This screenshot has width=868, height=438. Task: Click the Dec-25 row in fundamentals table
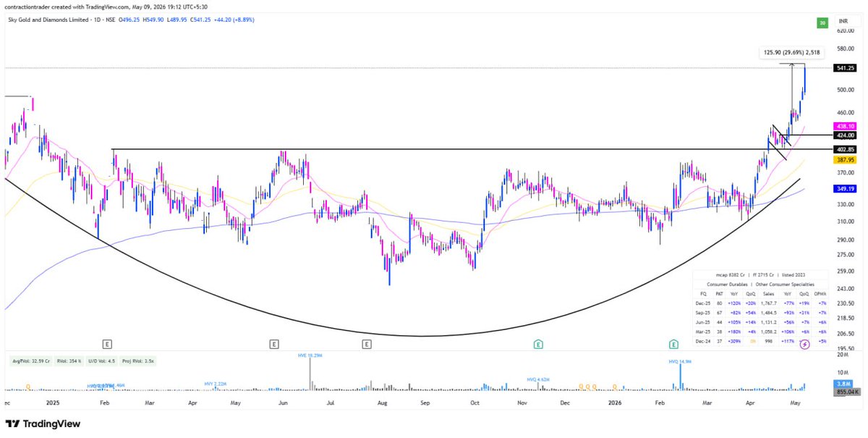759,303
